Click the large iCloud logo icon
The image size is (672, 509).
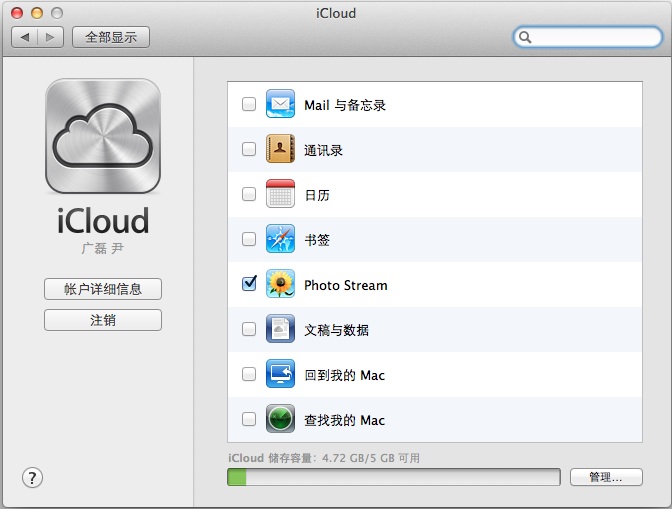(103, 136)
